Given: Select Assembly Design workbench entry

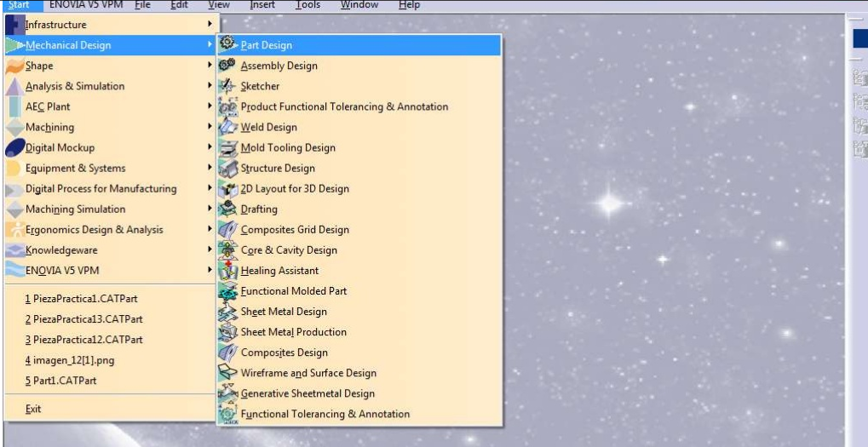Looking at the screenshot, I should [359, 66].
